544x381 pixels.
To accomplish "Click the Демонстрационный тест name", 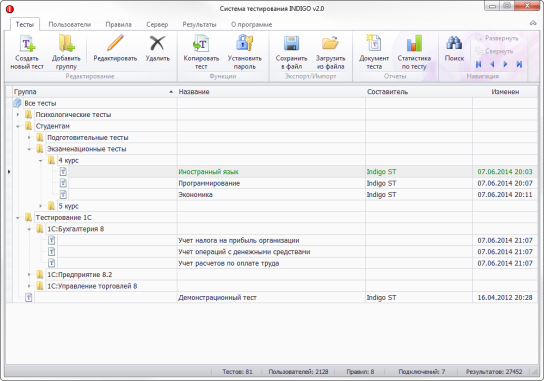I will [x=218, y=297].
